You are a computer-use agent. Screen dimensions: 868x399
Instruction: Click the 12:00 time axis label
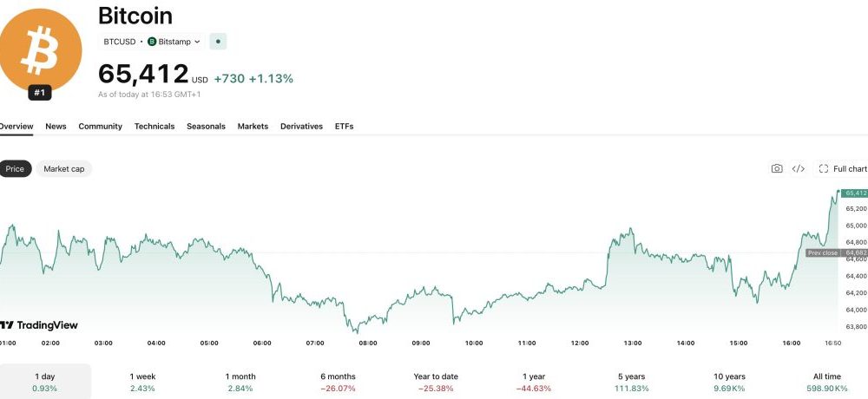580,343
